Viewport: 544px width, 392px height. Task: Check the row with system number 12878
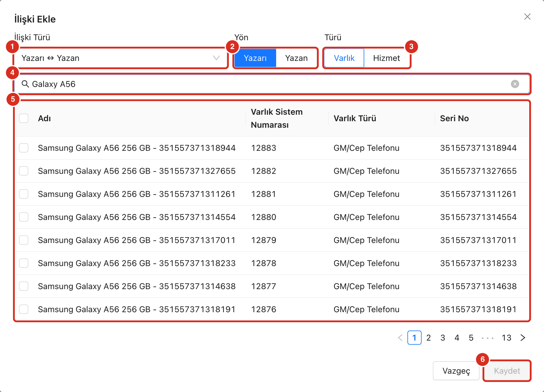(x=24, y=263)
